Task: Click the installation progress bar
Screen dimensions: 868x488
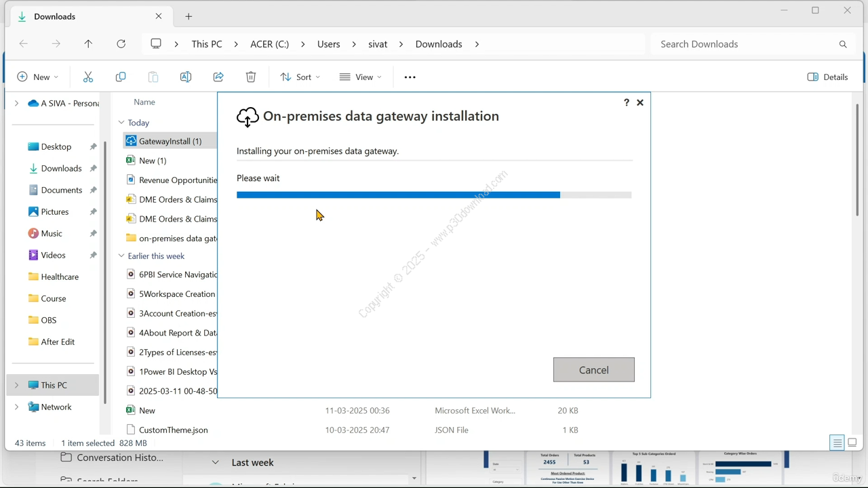Action: [x=434, y=195]
